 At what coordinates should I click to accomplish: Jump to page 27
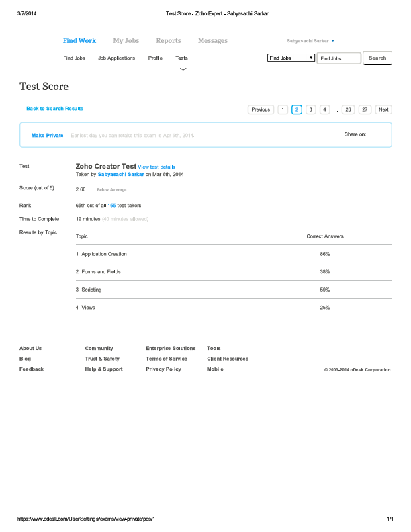click(365, 109)
